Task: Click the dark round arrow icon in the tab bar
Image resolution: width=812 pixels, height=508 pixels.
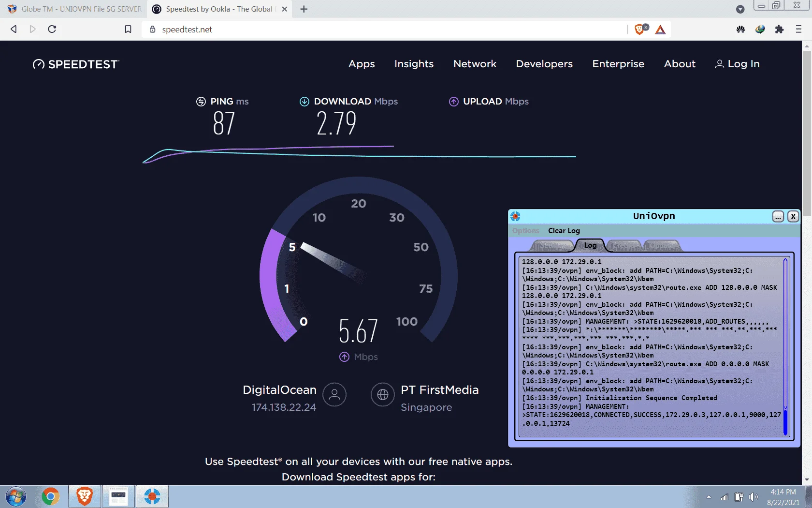Action: [x=740, y=9]
